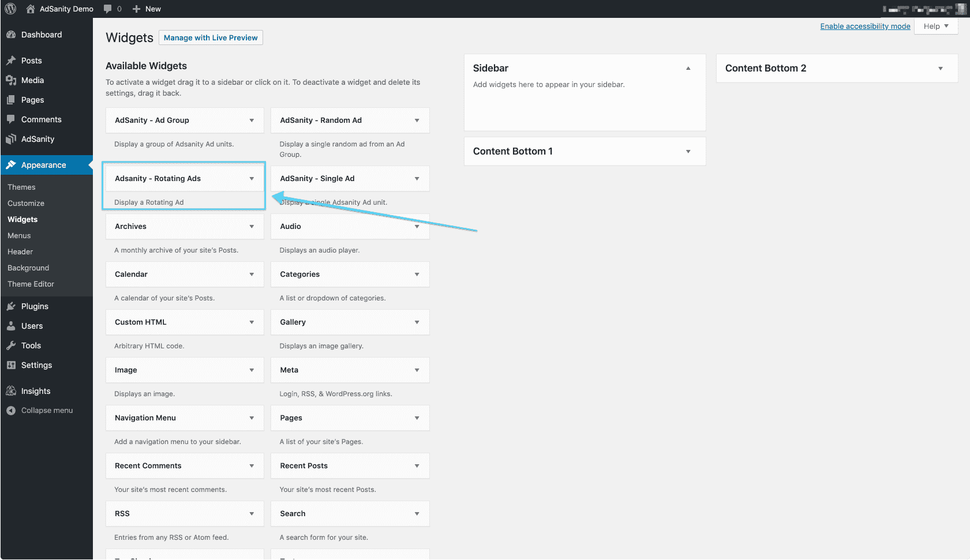The width and height of the screenshot is (970, 560).
Task: Select the Audio widget title
Action: click(x=291, y=227)
